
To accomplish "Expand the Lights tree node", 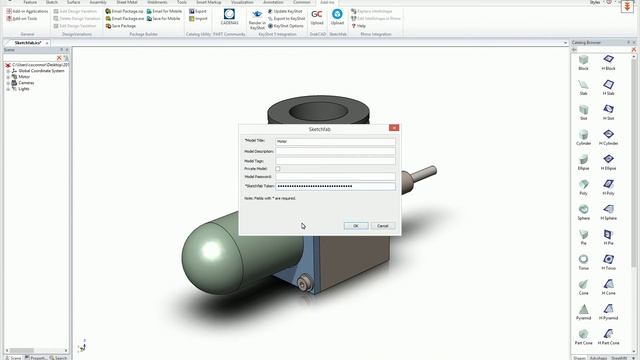I will [x=8, y=89].
